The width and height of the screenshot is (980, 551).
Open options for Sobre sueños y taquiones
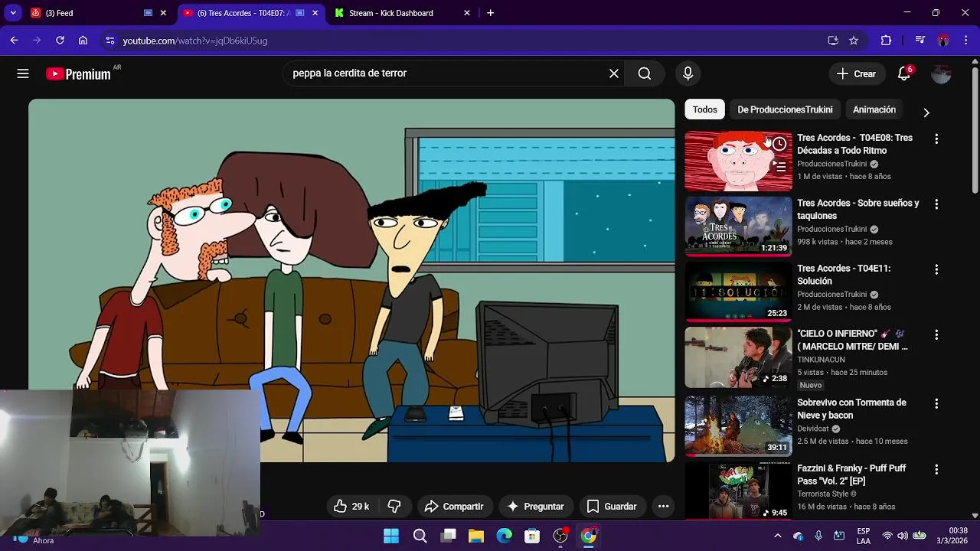(x=936, y=204)
